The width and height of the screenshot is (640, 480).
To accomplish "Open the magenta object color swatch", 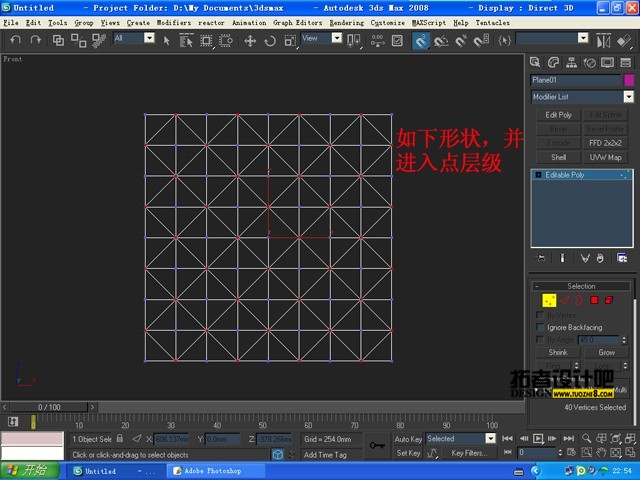I will [629, 80].
